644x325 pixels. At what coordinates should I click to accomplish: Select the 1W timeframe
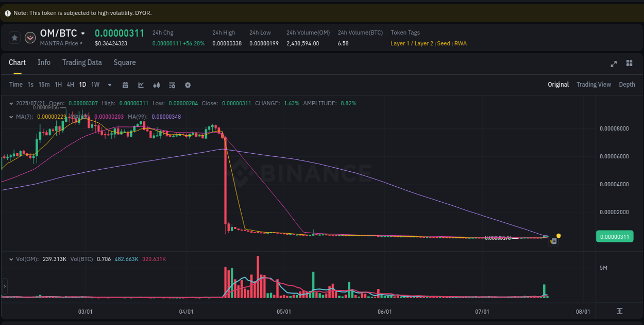pyautogui.click(x=95, y=85)
